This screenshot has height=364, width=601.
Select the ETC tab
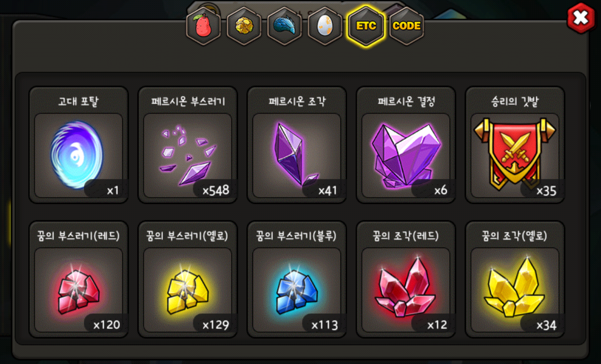[x=366, y=26]
